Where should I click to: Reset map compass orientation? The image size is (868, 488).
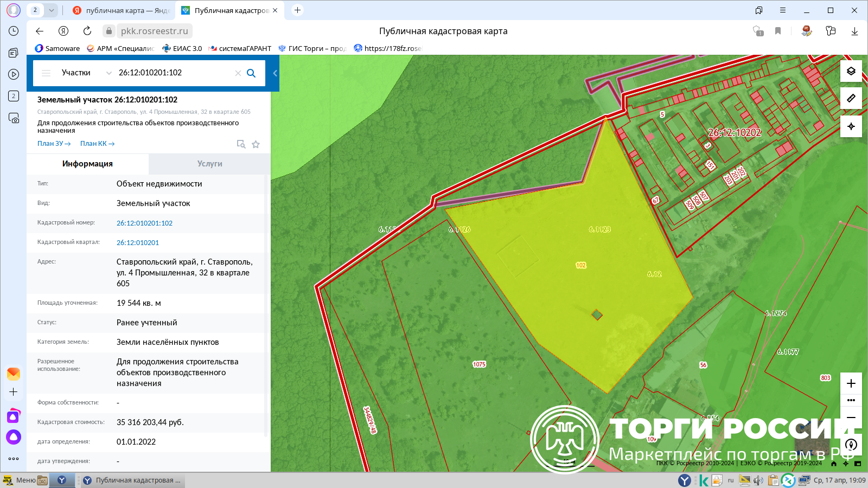pyautogui.click(x=851, y=445)
